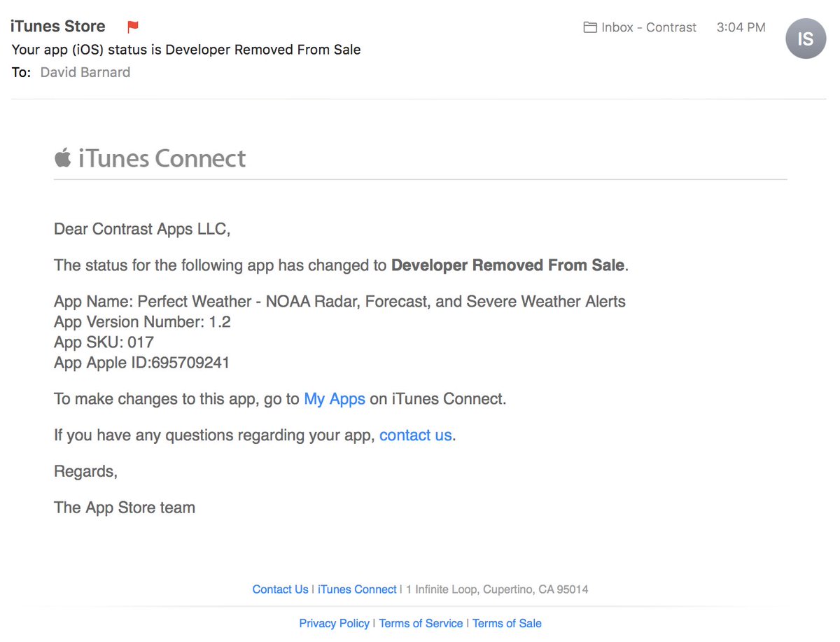Image resolution: width=840 pixels, height=642 pixels.
Task: Click the Apple logo in iTunes Connect header
Action: pos(63,158)
